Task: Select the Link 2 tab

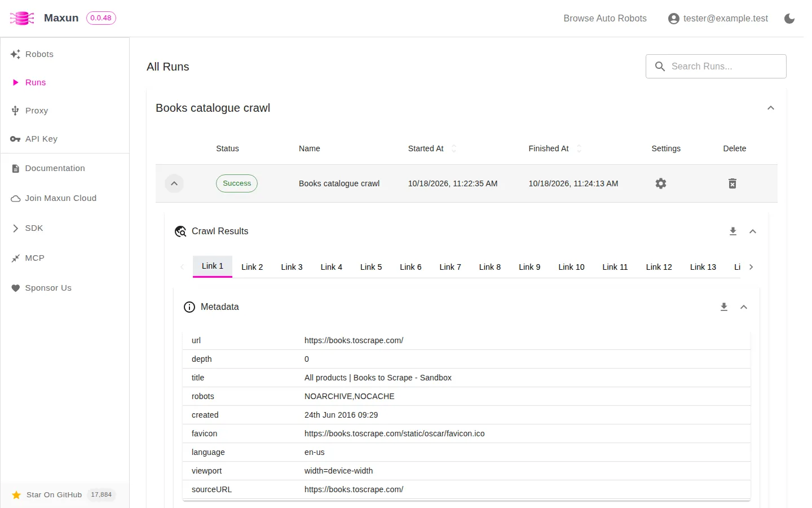Action: pos(252,267)
